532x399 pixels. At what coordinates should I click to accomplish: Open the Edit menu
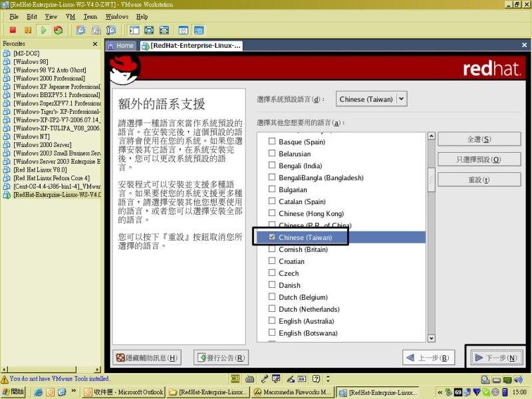[32, 17]
